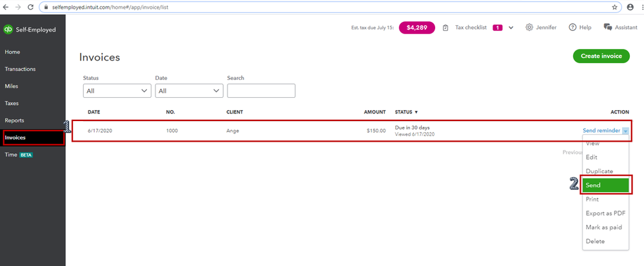This screenshot has width=644, height=266.
Task: Open the Assistant chat icon
Action: click(607, 28)
